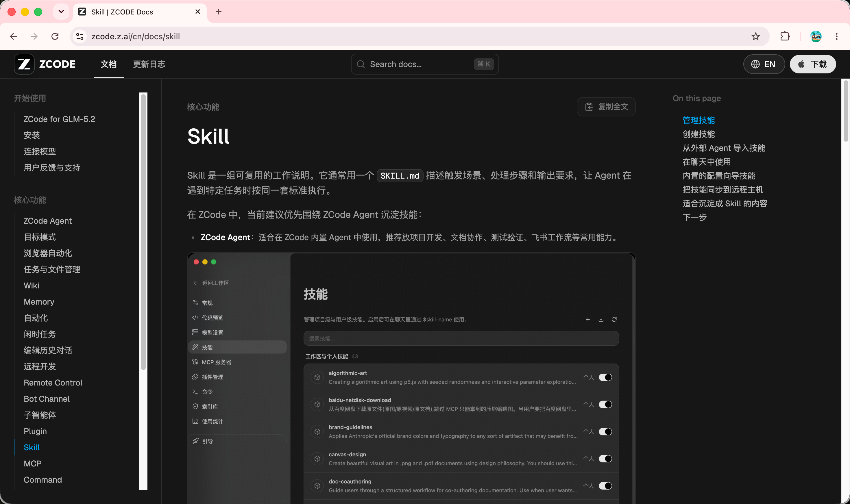Click the import skill download icon
Viewport: 850px width, 504px height.
click(x=601, y=319)
